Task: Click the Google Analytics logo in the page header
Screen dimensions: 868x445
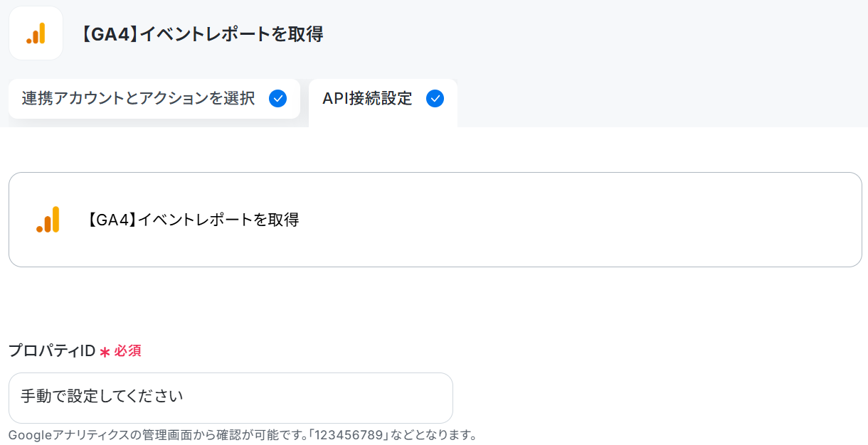Action: tap(36, 33)
